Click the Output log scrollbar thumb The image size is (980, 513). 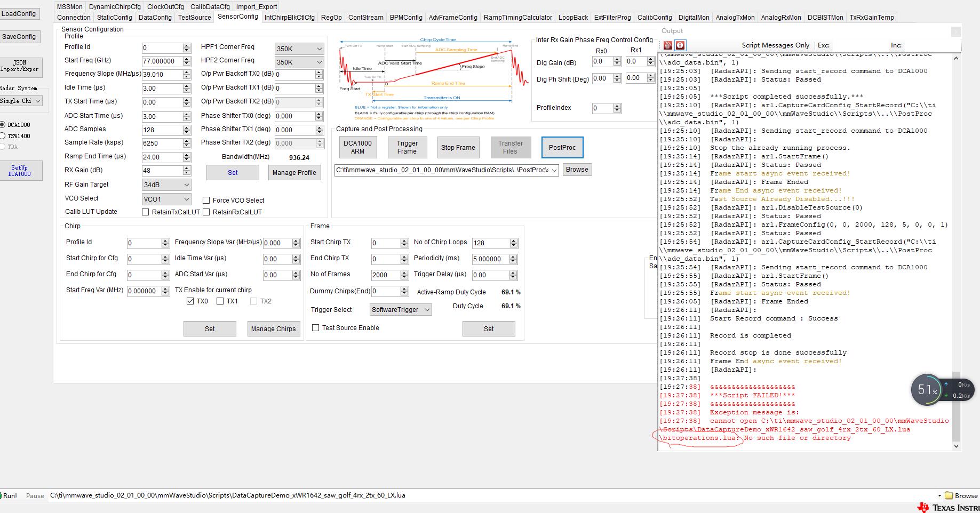(x=956, y=405)
